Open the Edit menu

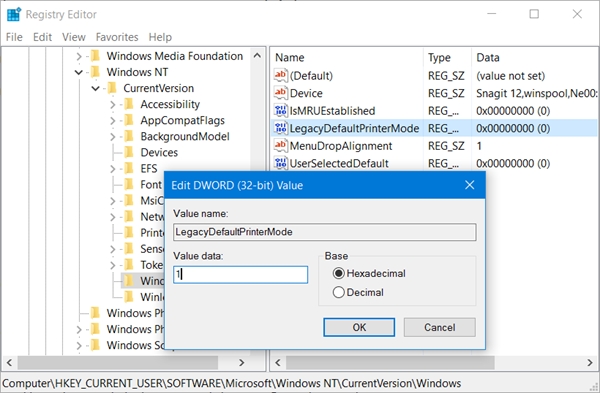(42, 37)
